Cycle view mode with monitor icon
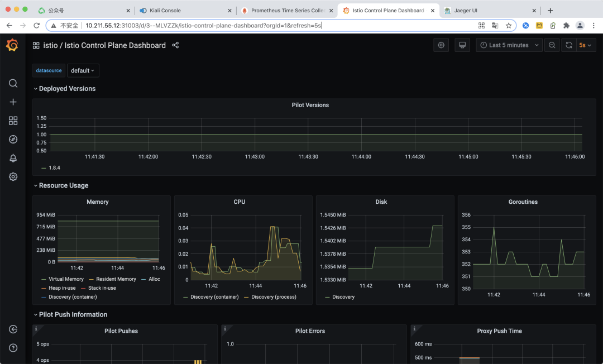Viewport: 603px width, 364px height. 462,45
